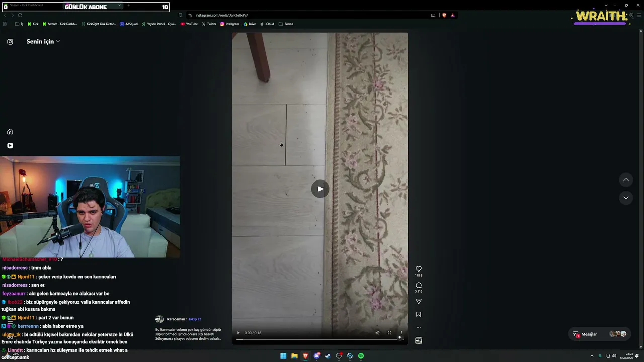Open the reel audio thumbnail
This screenshot has height=362, width=644.
pyautogui.click(x=419, y=340)
